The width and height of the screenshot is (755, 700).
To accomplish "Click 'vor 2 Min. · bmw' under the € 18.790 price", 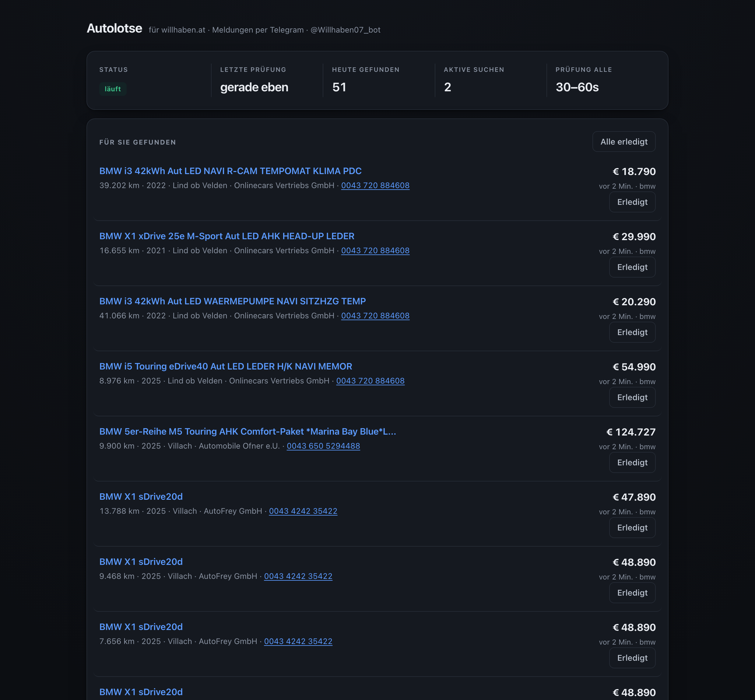I will click(627, 186).
